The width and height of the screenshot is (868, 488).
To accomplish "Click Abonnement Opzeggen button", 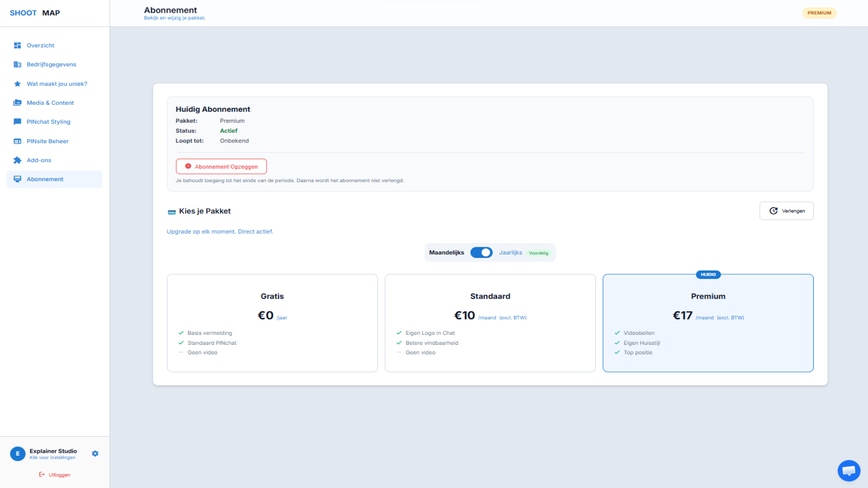I will tap(221, 166).
